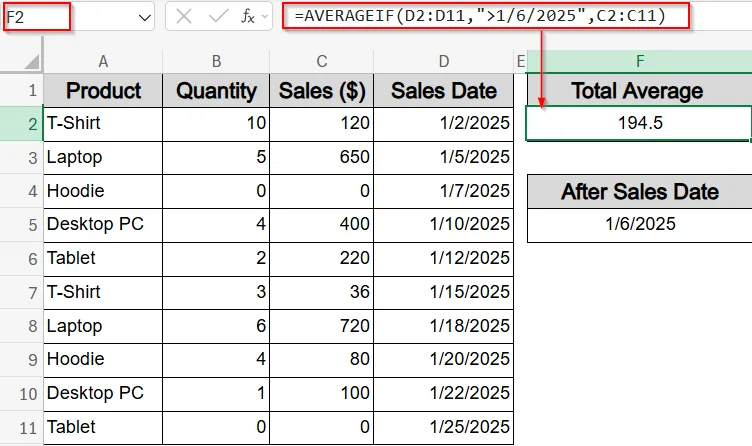
Task: Click the Name Box showing F2
Action: [x=37, y=17]
